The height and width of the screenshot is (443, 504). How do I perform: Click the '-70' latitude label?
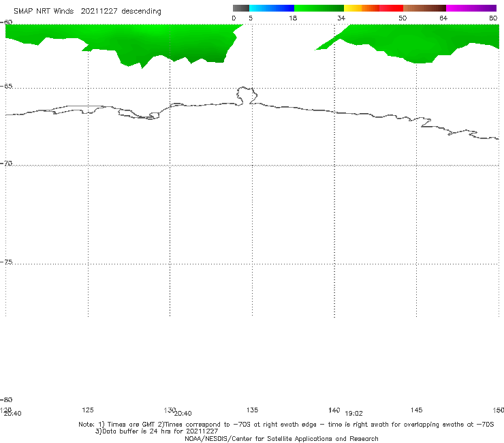(6, 164)
